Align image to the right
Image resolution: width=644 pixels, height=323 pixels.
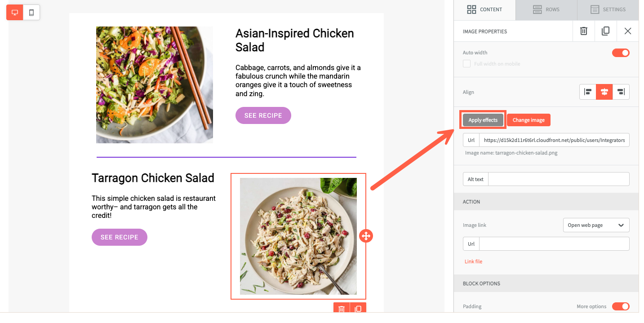(x=621, y=92)
